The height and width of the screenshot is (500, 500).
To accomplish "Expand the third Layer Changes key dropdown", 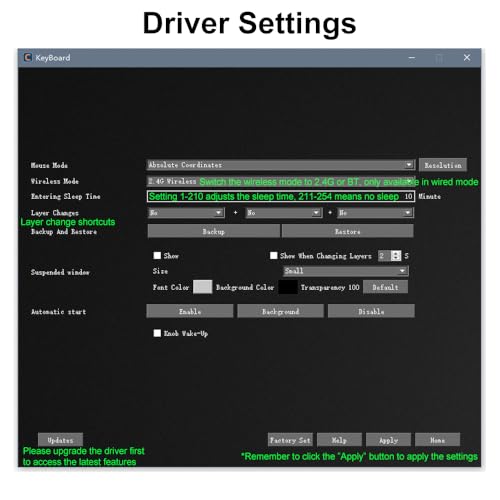I will tap(375, 213).
